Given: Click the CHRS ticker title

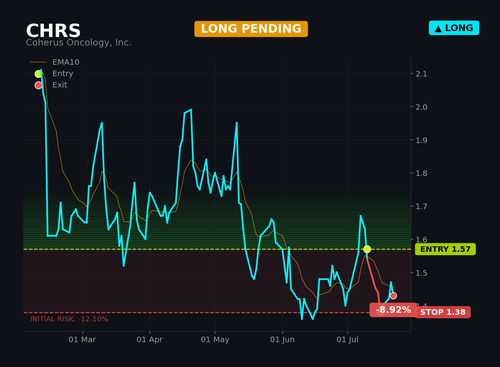Looking at the screenshot, I should coord(53,31).
